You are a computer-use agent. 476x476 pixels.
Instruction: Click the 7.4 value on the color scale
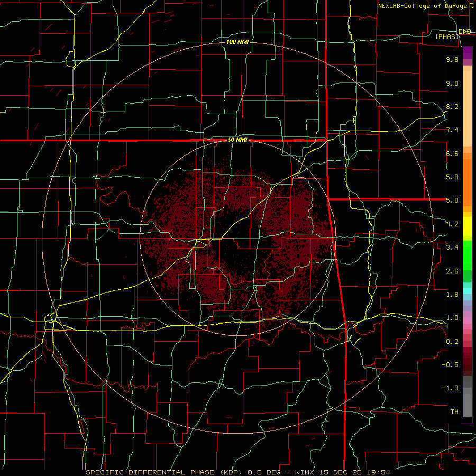(452, 130)
